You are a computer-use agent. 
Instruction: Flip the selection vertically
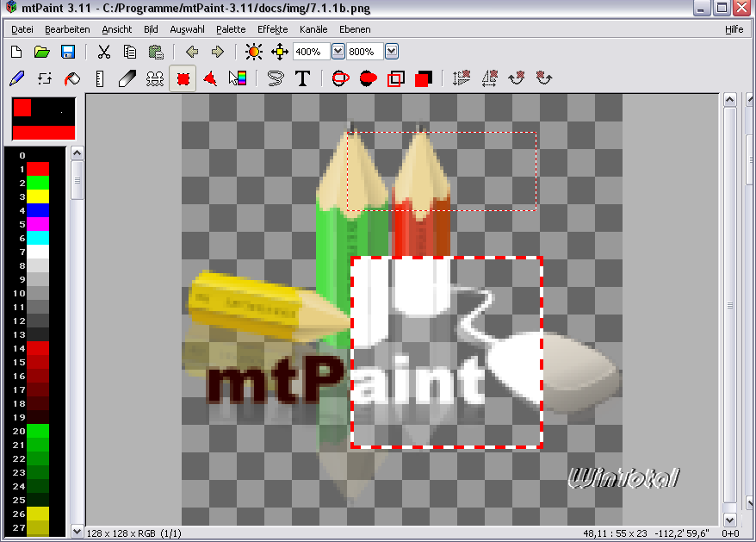pyautogui.click(x=461, y=78)
